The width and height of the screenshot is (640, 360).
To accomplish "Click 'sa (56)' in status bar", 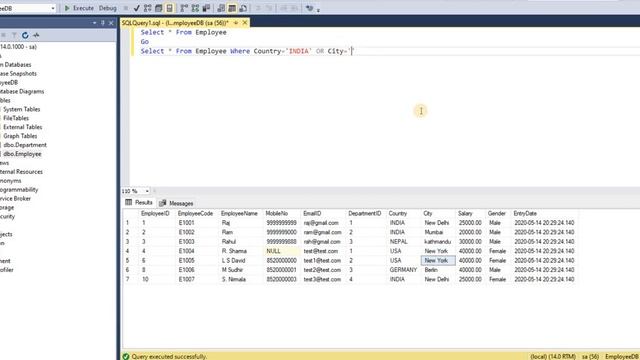I will [590, 356].
